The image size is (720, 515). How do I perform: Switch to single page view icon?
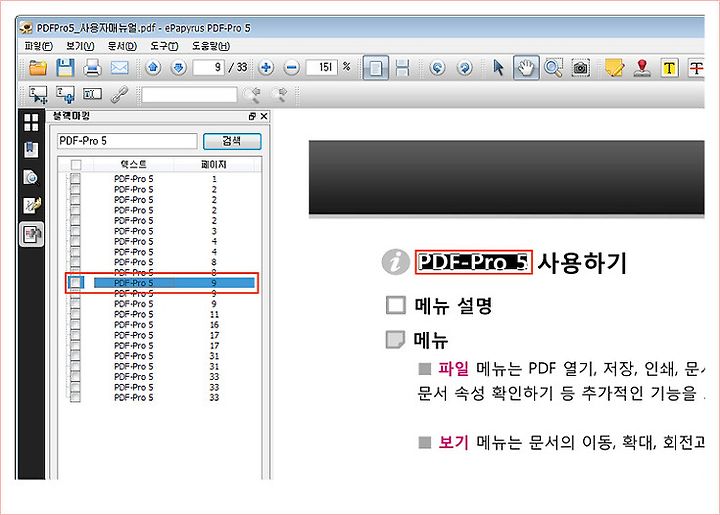(376, 68)
